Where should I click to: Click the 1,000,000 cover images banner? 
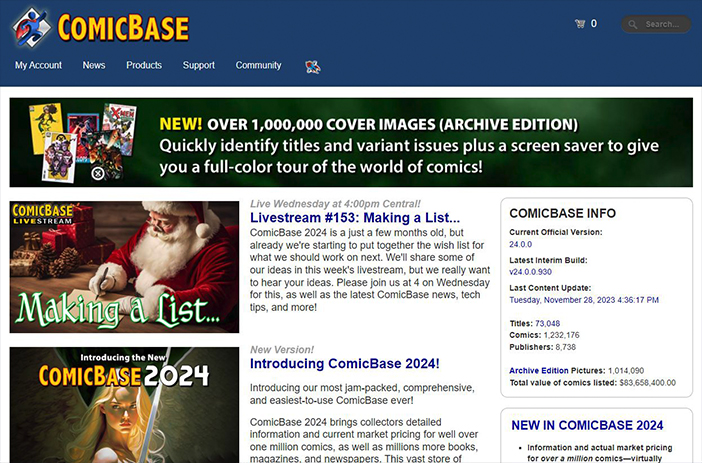point(351,142)
